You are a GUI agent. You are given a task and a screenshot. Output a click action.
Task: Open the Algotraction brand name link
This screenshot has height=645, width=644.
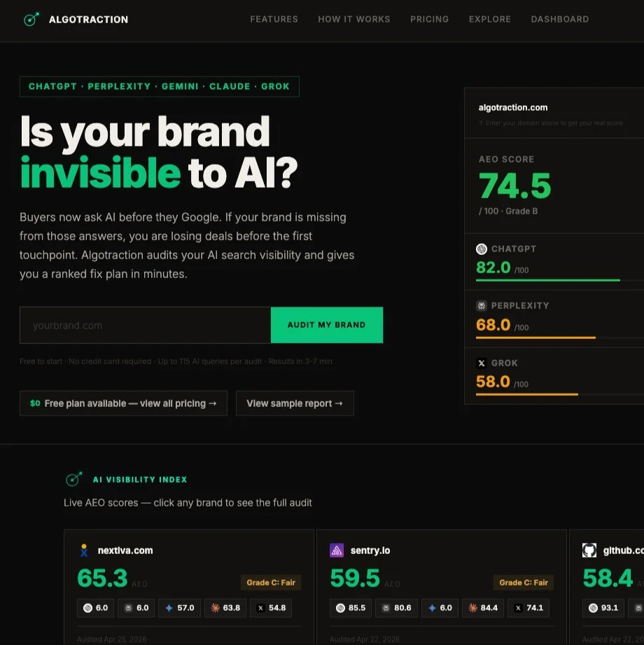pyautogui.click(x=88, y=20)
